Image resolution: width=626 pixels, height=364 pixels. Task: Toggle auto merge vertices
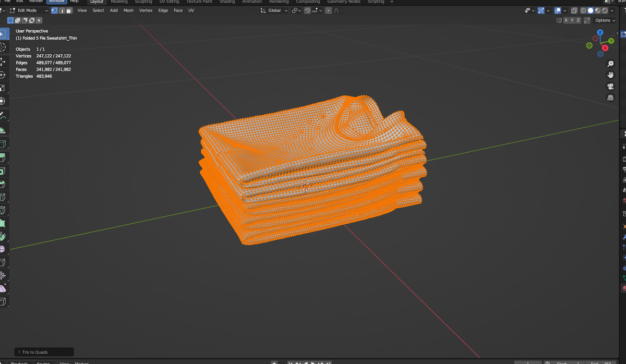[x=587, y=20]
